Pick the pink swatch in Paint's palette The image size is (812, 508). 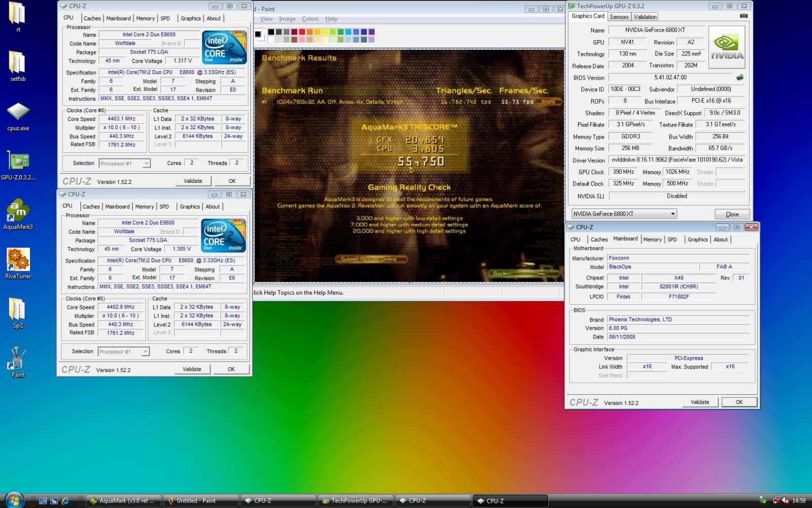[x=302, y=40]
